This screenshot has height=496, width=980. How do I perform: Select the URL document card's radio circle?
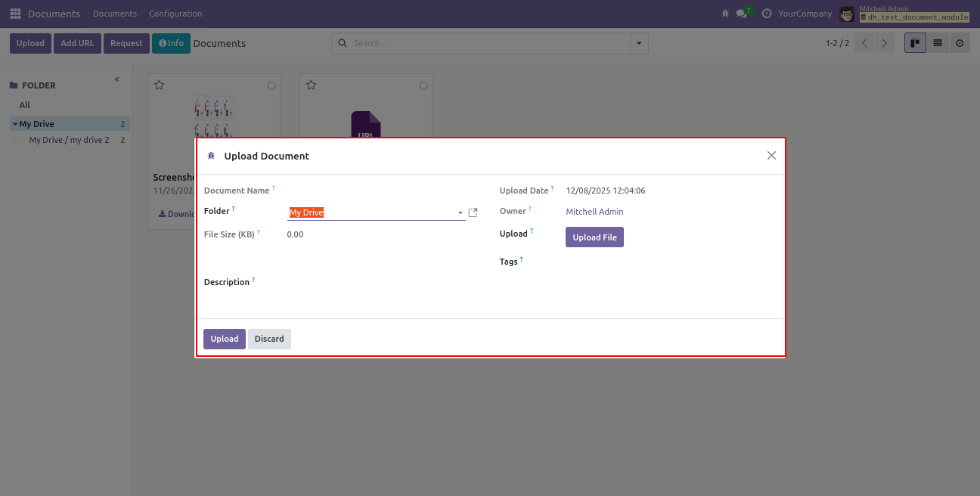423,86
